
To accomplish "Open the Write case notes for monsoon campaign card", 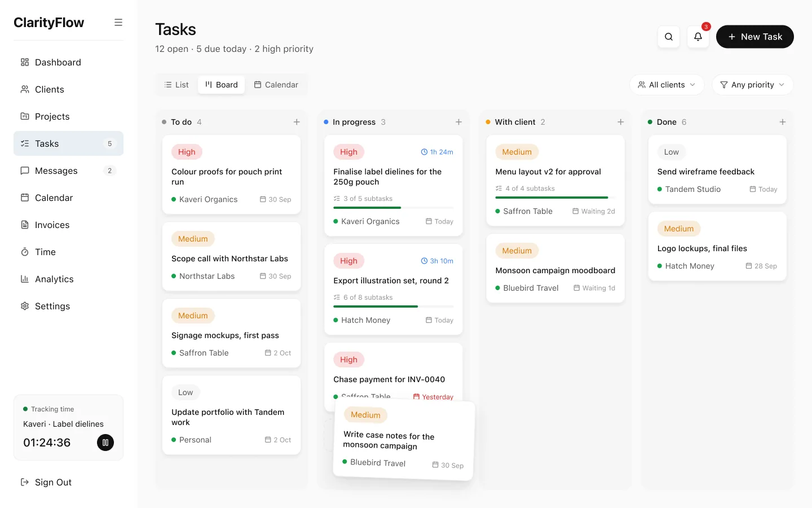I will coord(404,440).
